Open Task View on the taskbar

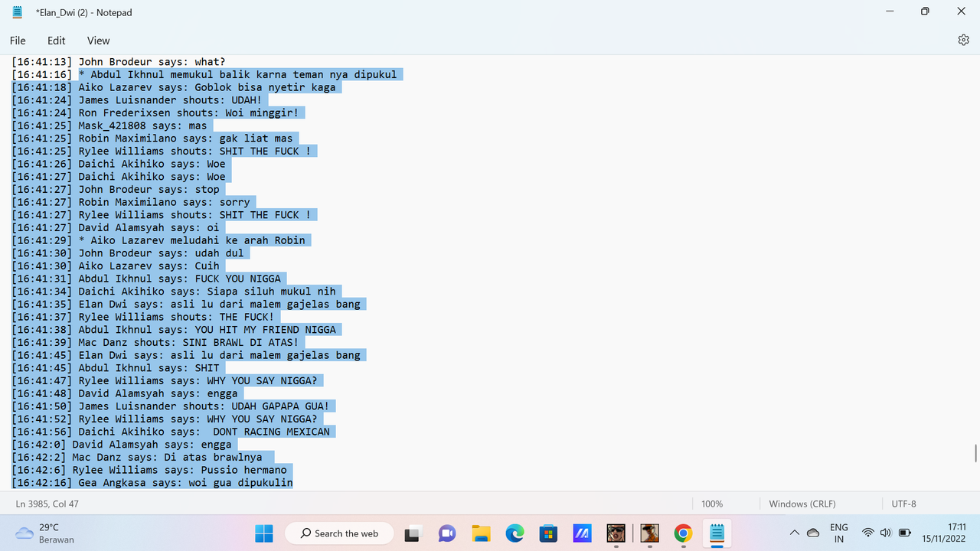pos(413,533)
